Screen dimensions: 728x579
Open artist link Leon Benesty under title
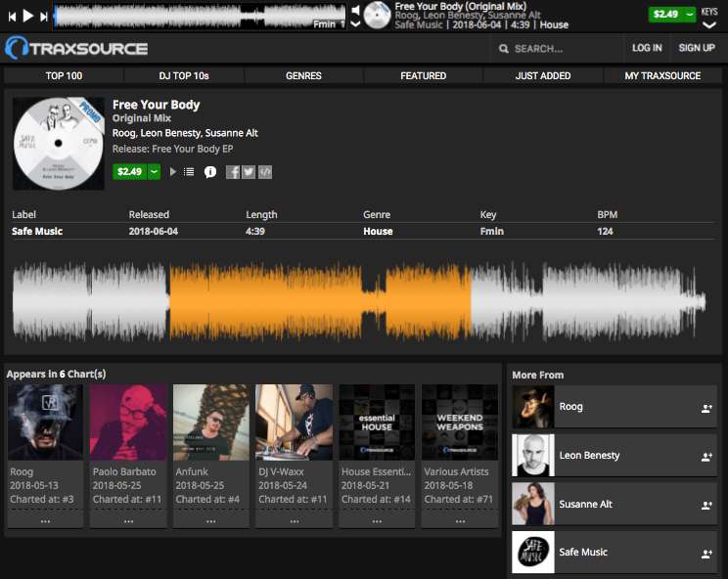tap(170, 133)
